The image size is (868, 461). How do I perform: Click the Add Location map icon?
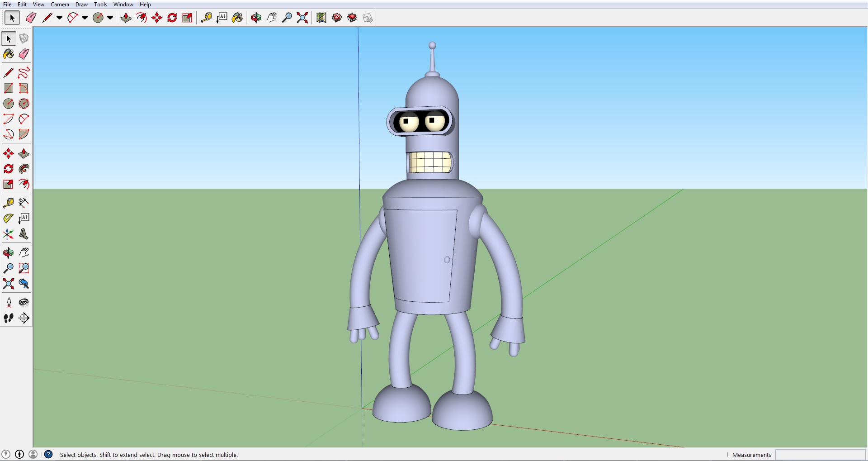tap(321, 18)
